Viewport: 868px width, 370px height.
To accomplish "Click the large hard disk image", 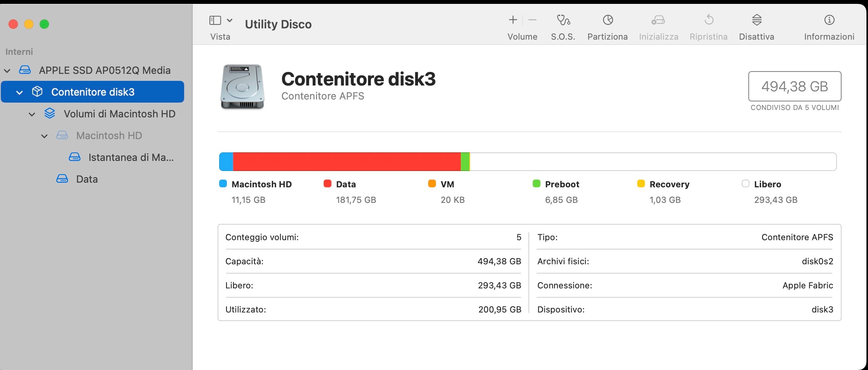I will pyautogui.click(x=242, y=87).
